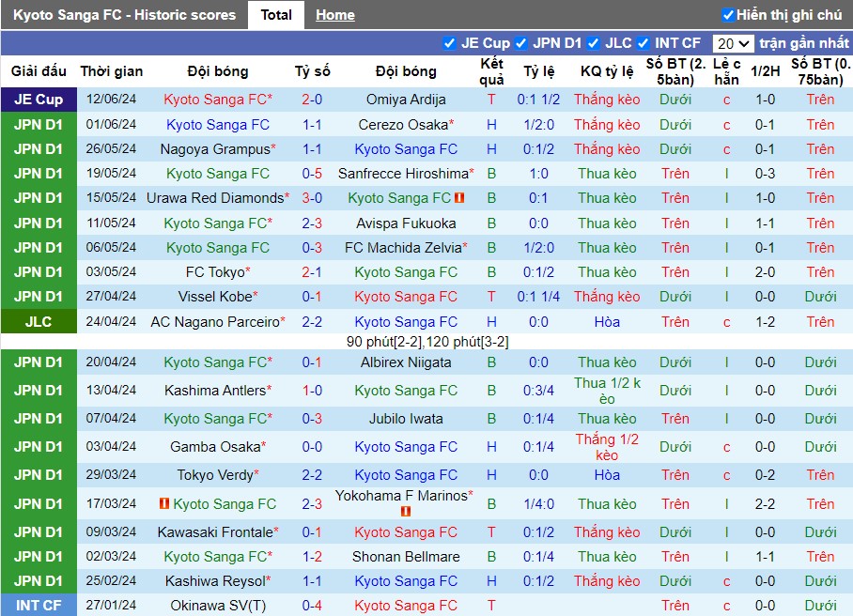Click the Thắng 1/2 kèo result cell
The image size is (853, 616).
(607, 446)
